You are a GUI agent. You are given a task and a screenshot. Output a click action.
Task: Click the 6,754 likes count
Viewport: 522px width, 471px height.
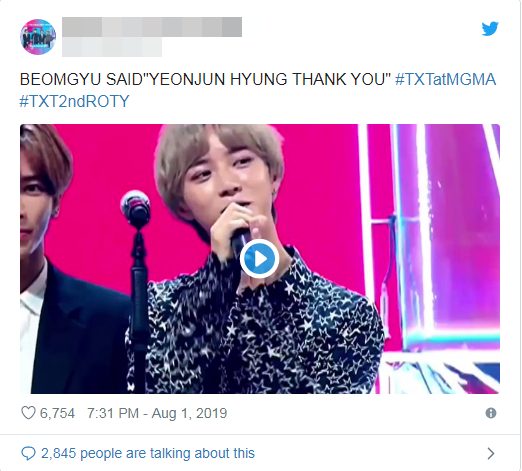[57, 413]
